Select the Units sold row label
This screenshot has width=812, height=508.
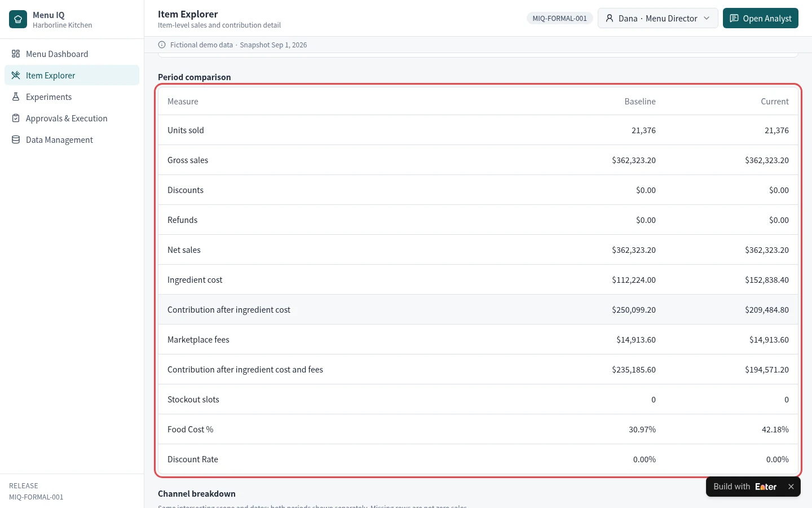[186, 130]
